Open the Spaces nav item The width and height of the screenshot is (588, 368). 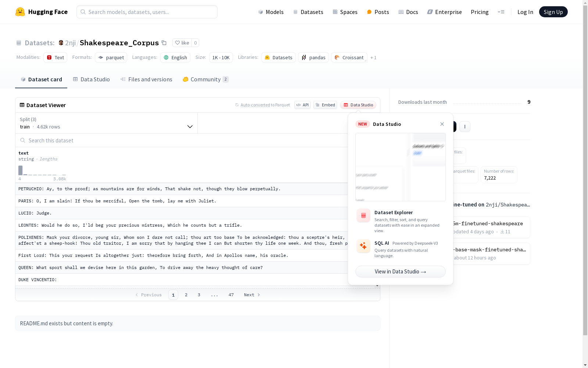pos(345,12)
